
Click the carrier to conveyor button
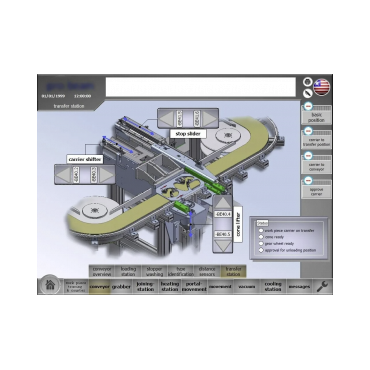tap(316, 167)
